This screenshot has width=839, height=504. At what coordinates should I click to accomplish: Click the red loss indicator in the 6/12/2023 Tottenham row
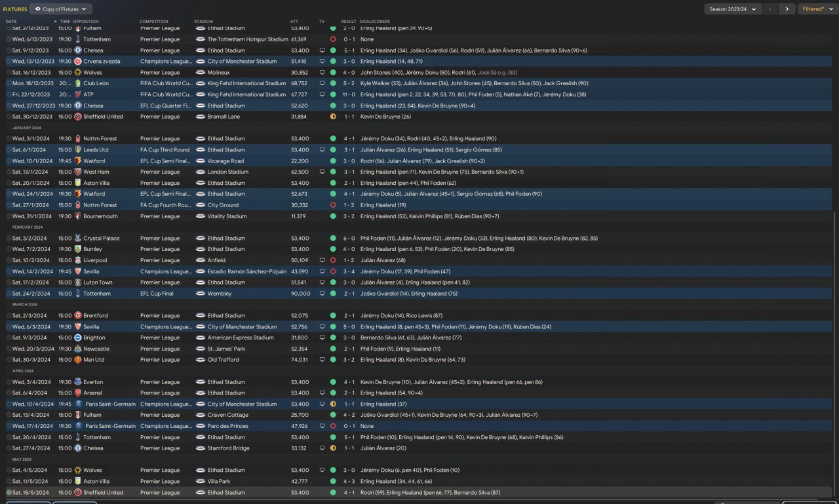pos(333,39)
